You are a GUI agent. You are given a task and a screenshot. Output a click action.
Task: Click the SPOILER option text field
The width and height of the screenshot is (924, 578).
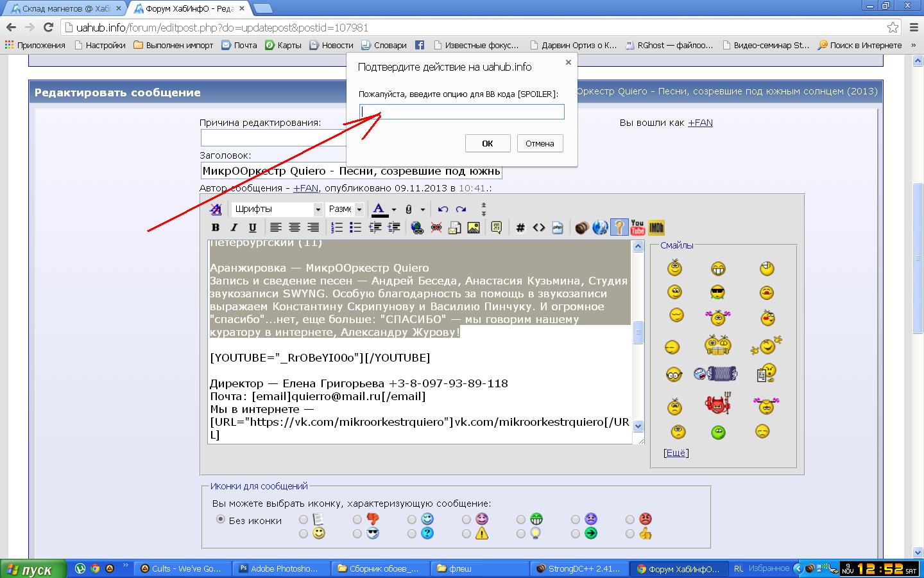tap(461, 112)
